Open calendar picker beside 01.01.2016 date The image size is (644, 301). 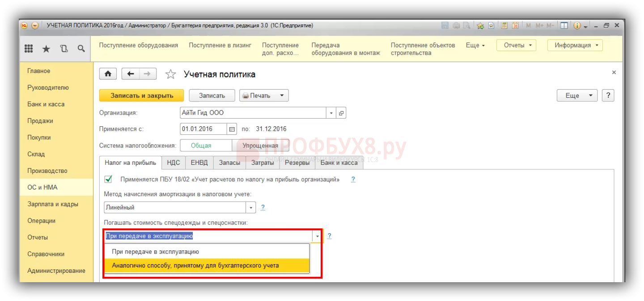click(232, 129)
